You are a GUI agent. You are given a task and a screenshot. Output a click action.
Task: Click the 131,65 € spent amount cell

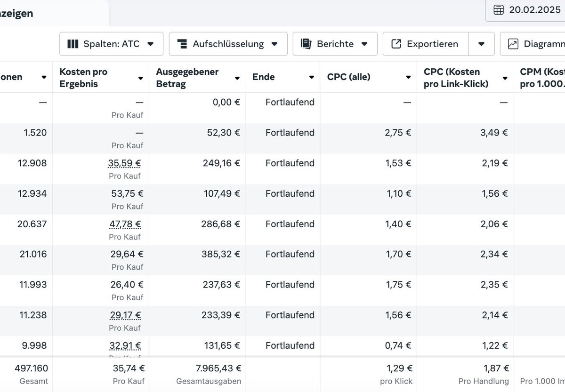pyautogui.click(x=222, y=345)
